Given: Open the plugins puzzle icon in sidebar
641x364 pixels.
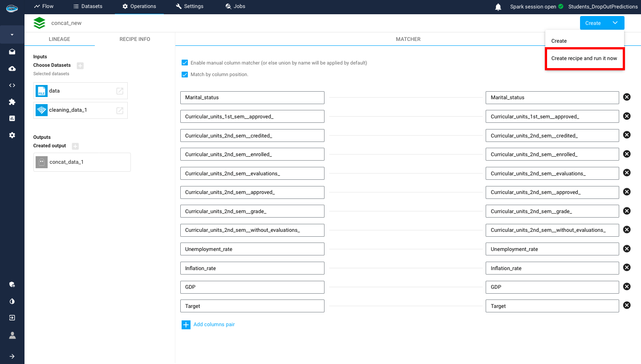Looking at the screenshot, I should tap(12, 102).
